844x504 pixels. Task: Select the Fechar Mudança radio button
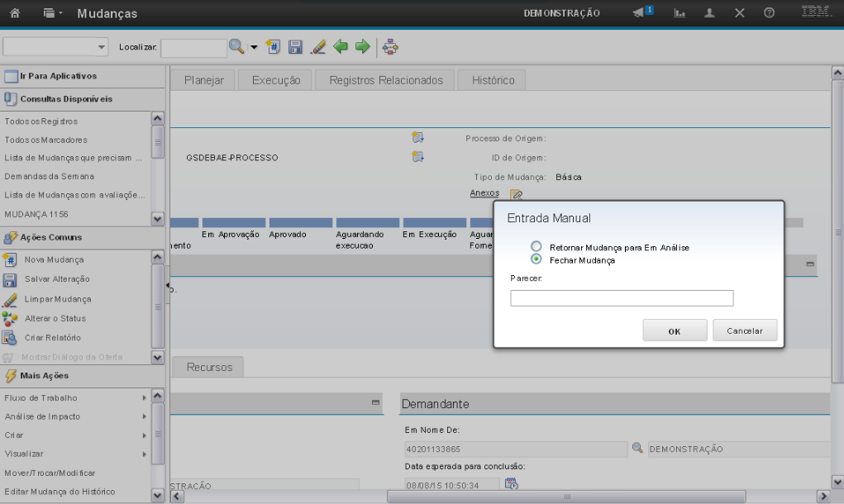tap(536, 259)
